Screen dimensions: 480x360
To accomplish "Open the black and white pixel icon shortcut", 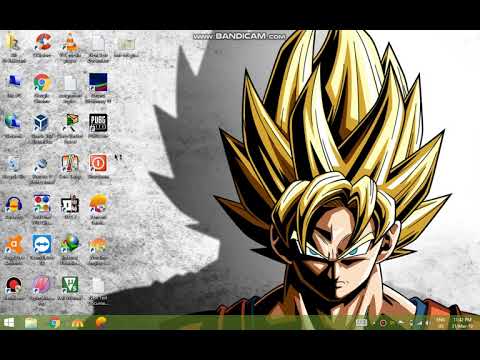I will pos(70,207).
